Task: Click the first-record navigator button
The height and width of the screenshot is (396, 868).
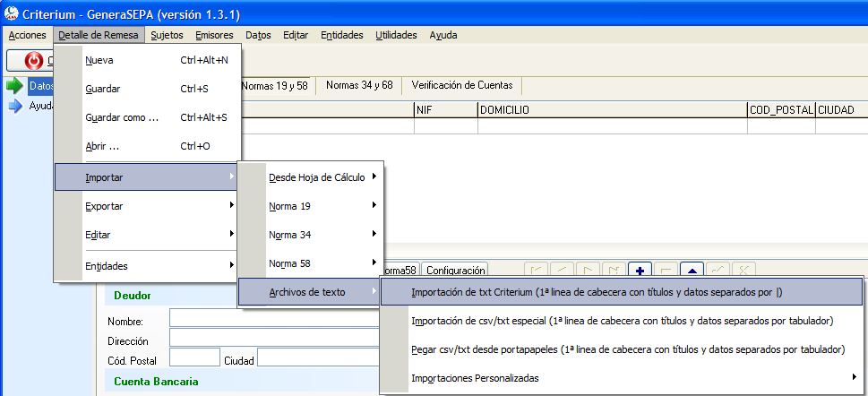Action: coord(537,270)
